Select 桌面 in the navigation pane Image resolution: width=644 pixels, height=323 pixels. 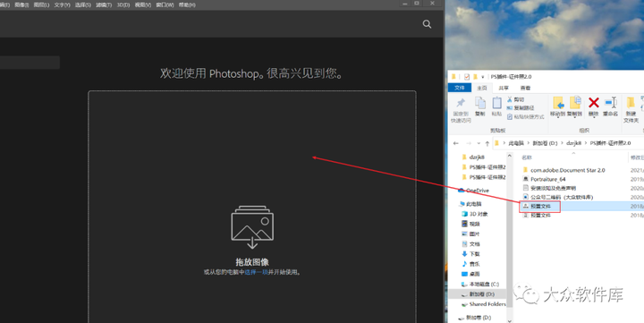pos(474,274)
